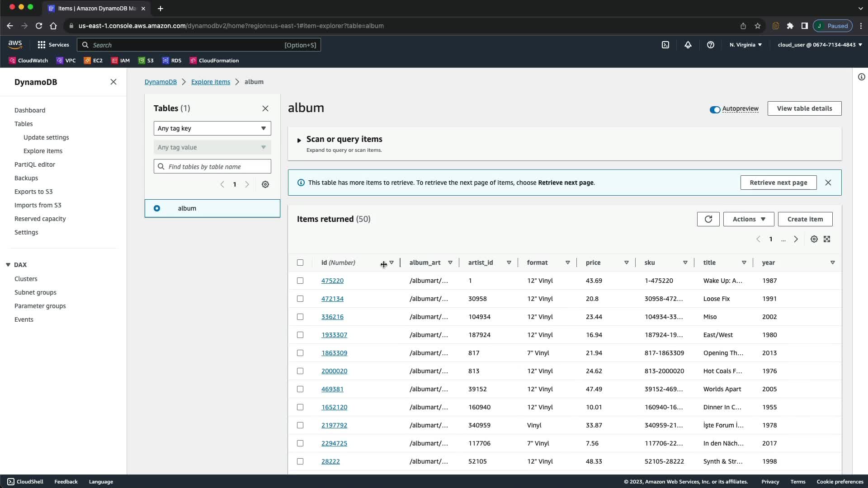The height and width of the screenshot is (488, 868).
Task: Open items table preferences gear
Action: (x=814, y=239)
